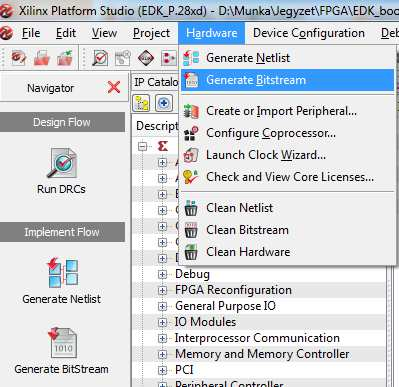This screenshot has width=399, height=387.
Task: Open the File menu
Action: pos(31,33)
